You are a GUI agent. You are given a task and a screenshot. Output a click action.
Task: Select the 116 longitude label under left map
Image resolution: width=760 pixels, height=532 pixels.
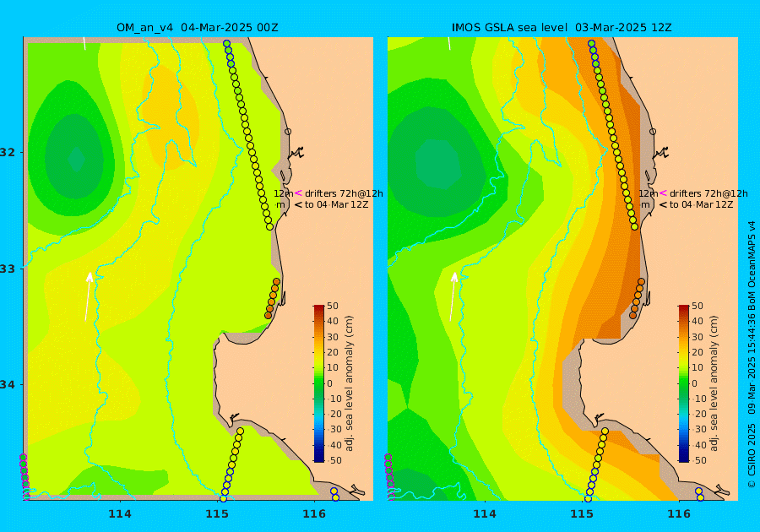pos(314,513)
